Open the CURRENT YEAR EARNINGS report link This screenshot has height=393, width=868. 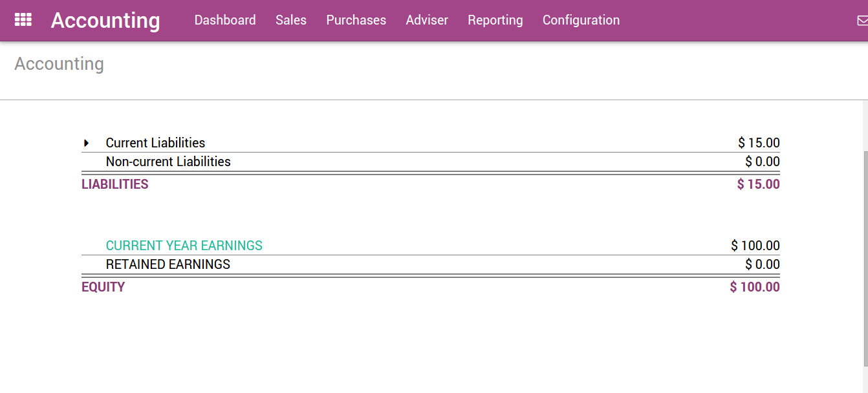coord(184,246)
